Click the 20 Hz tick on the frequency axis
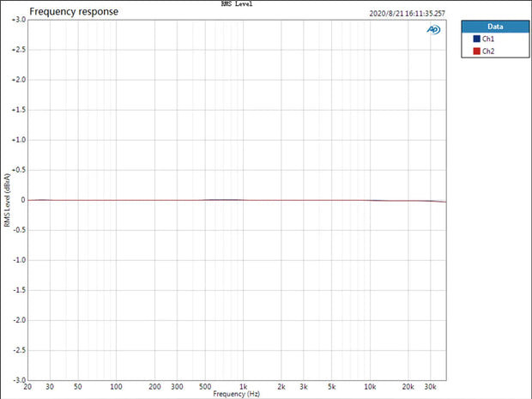The image size is (532, 399). point(30,387)
